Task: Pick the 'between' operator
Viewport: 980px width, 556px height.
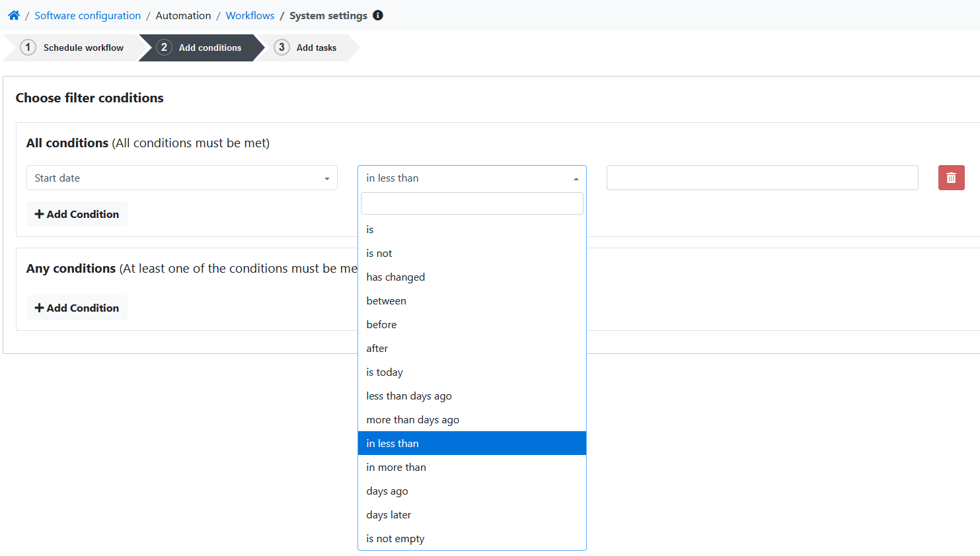Action: (472, 300)
